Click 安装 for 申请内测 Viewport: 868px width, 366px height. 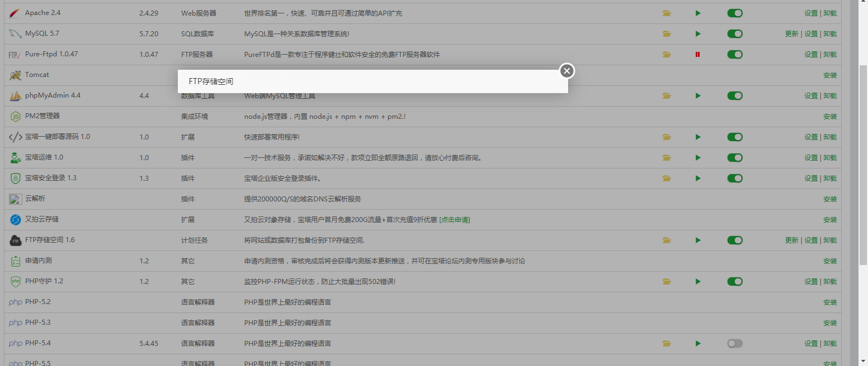click(x=830, y=261)
